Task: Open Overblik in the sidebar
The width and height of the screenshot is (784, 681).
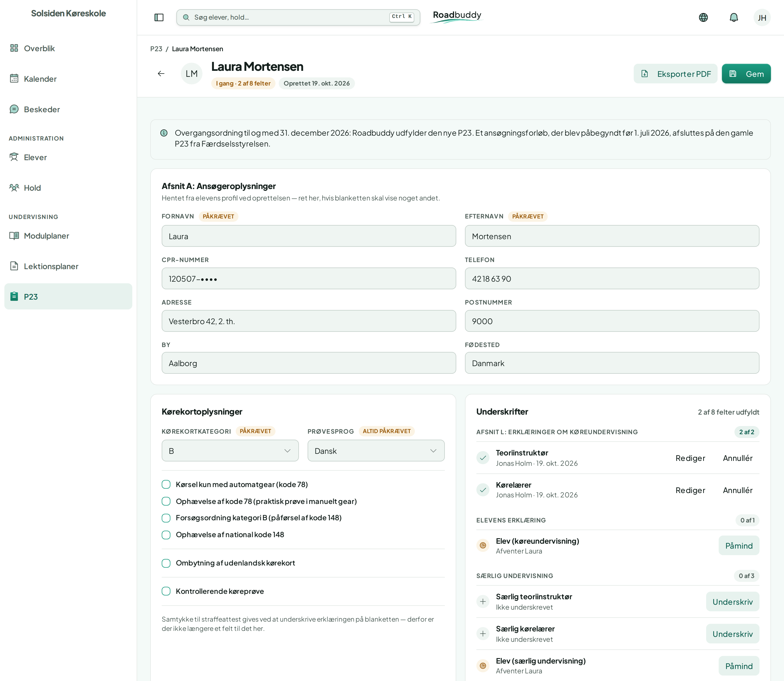Action: (x=68, y=48)
